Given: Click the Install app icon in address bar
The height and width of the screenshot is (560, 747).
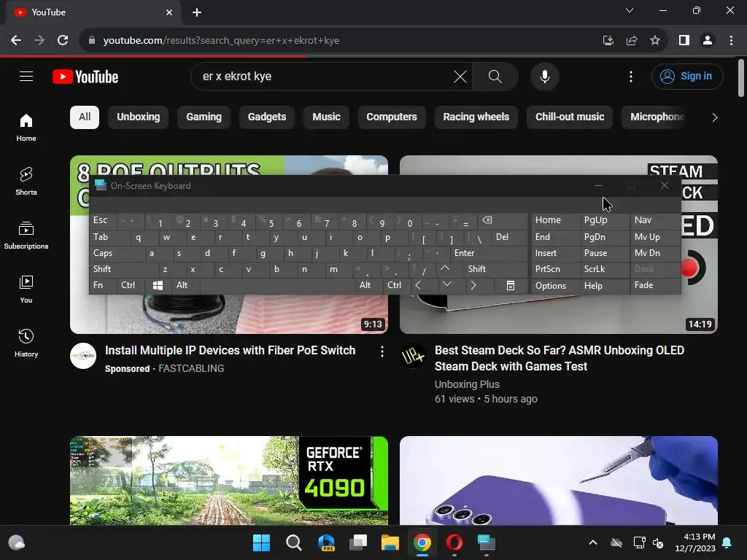Looking at the screenshot, I should (x=608, y=41).
